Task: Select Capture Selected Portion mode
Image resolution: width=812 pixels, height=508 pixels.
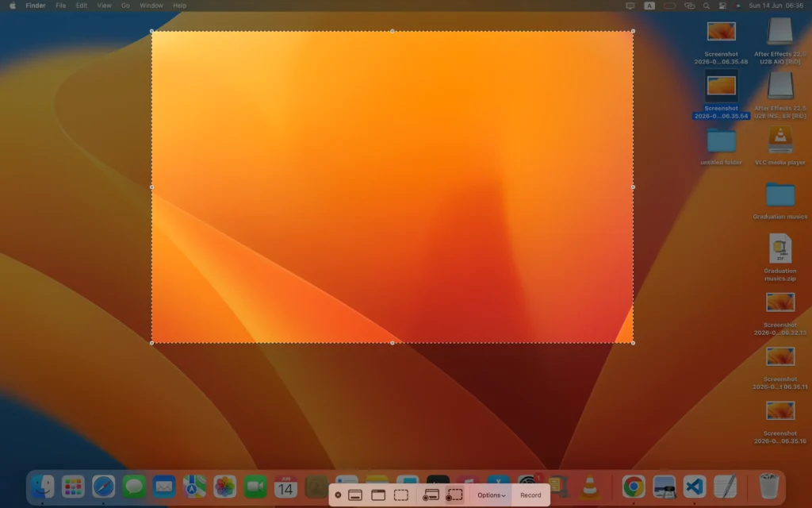Action: pos(400,495)
